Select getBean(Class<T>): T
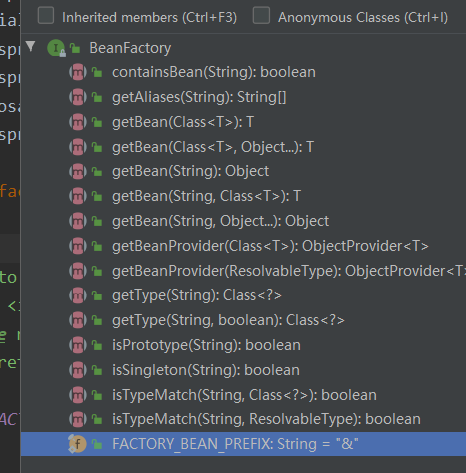The image size is (466, 473). tap(183, 122)
